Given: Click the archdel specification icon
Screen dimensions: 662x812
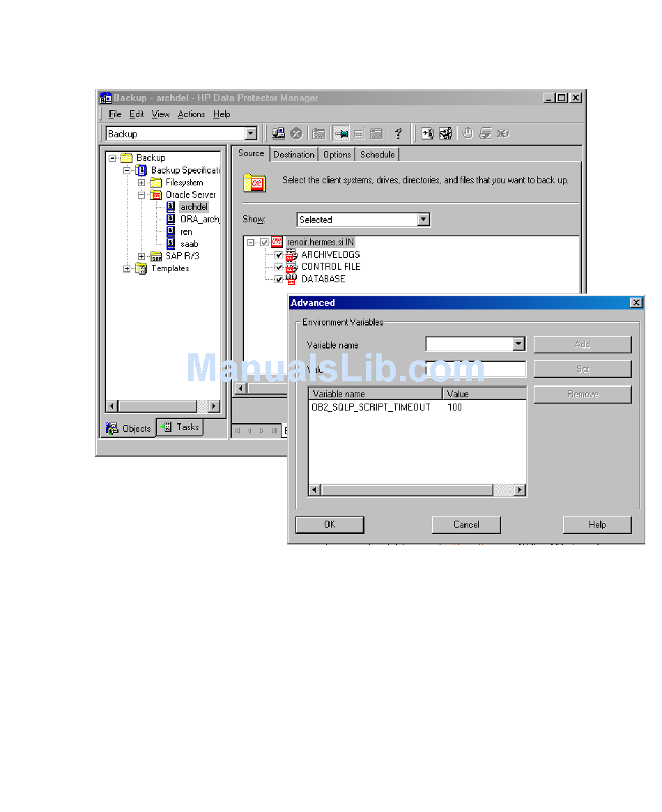Looking at the screenshot, I should tap(170, 206).
